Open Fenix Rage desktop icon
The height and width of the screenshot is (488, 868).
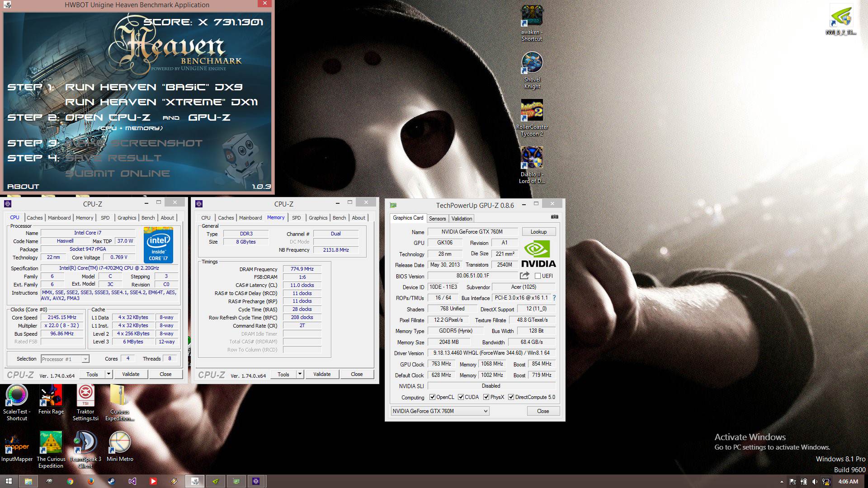pyautogui.click(x=51, y=399)
